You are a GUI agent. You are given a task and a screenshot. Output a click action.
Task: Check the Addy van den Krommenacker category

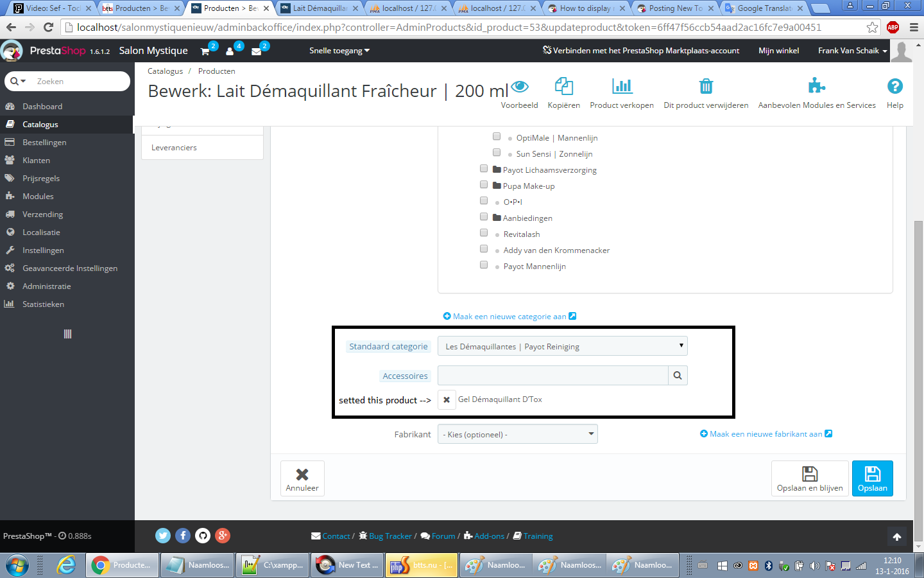(x=484, y=249)
